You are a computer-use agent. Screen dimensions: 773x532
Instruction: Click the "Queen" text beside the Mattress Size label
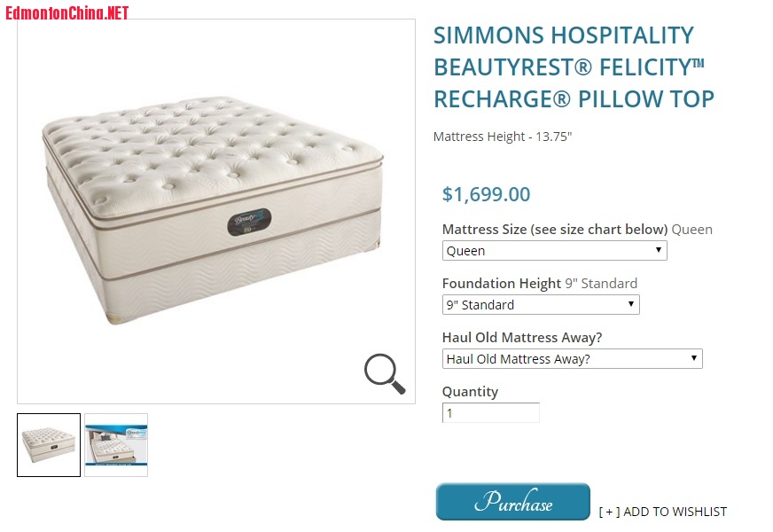[x=691, y=230]
